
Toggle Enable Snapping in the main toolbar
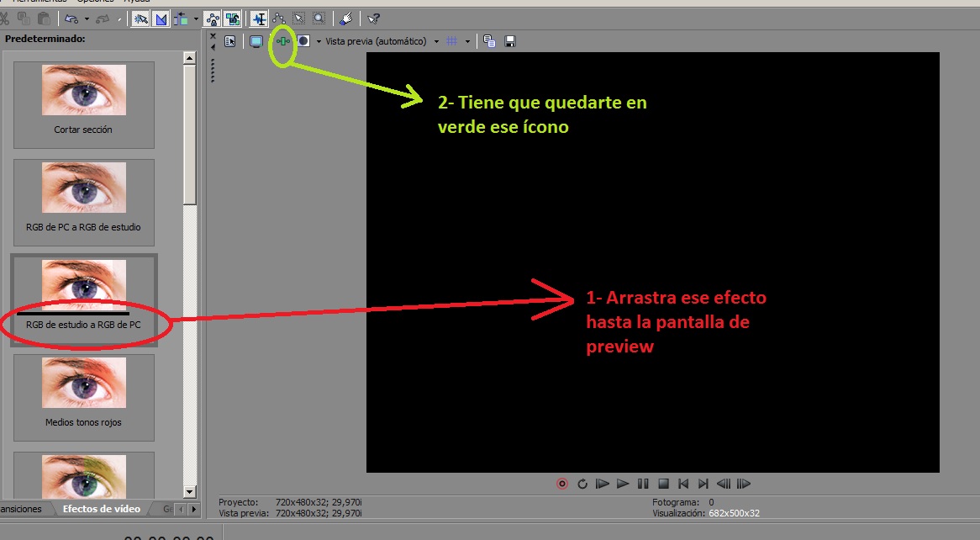coord(140,19)
